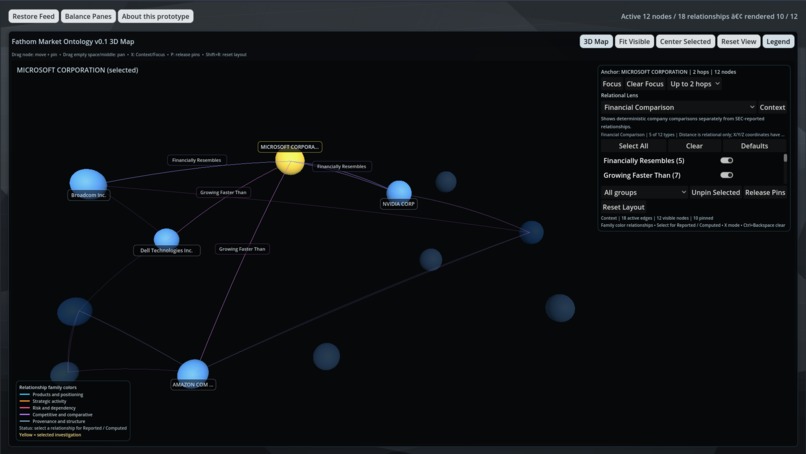Image resolution: width=806 pixels, height=454 pixels.
Task: Click Financially Resembles label near NVIDIA edge
Action: 342,167
